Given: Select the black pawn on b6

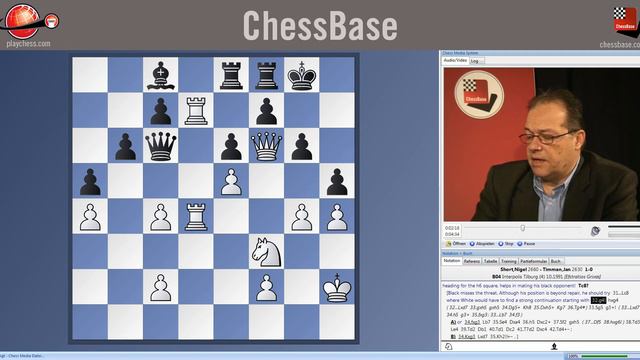Looking at the screenshot, I should coord(125,146).
